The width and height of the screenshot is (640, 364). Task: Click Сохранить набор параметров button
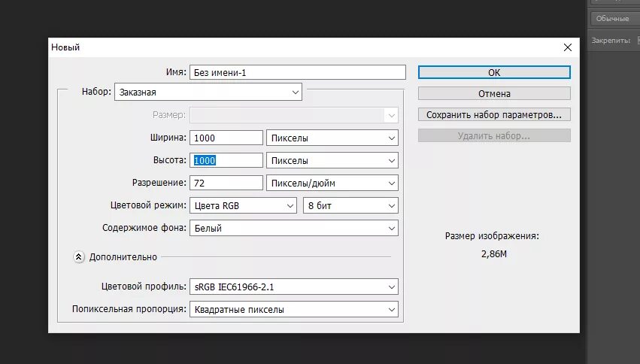[x=494, y=114]
